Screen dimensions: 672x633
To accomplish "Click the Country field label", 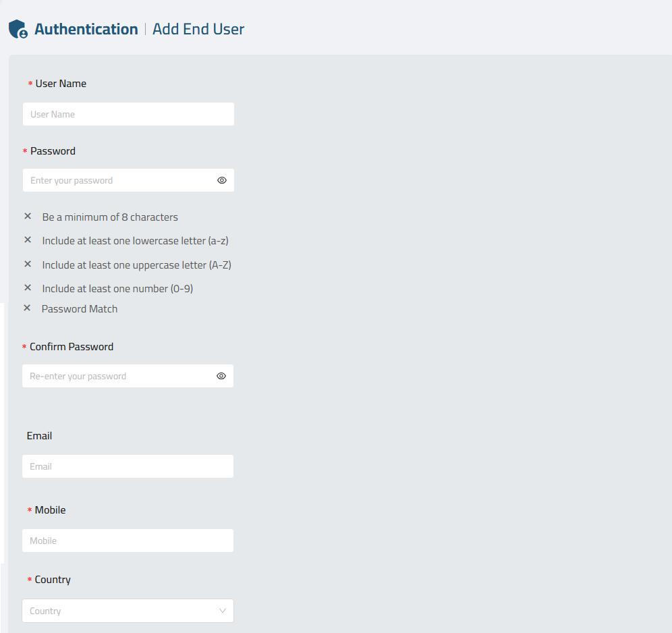I will [53, 580].
